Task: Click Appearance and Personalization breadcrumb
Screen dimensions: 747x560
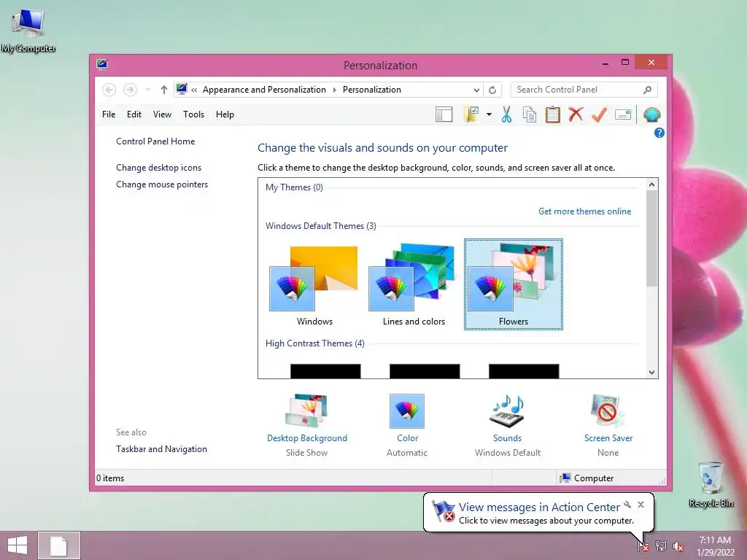Action: (x=264, y=90)
